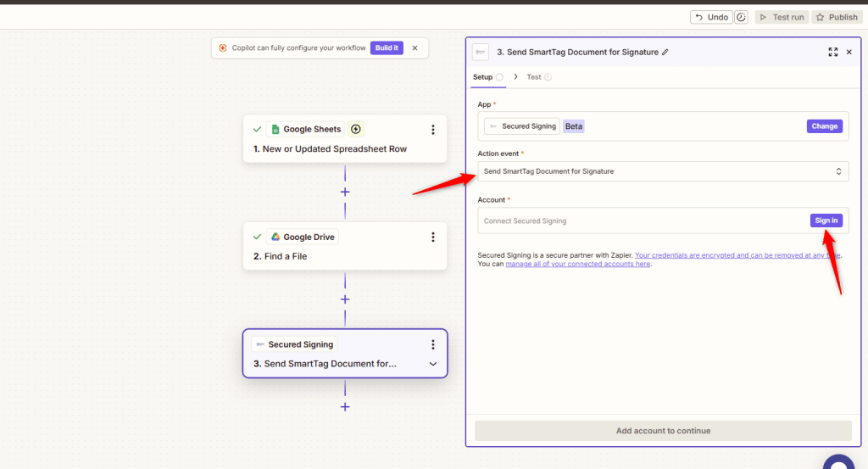868x469 pixels.
Task: Click the Copilot icon in banner
Action: (223, 48)
